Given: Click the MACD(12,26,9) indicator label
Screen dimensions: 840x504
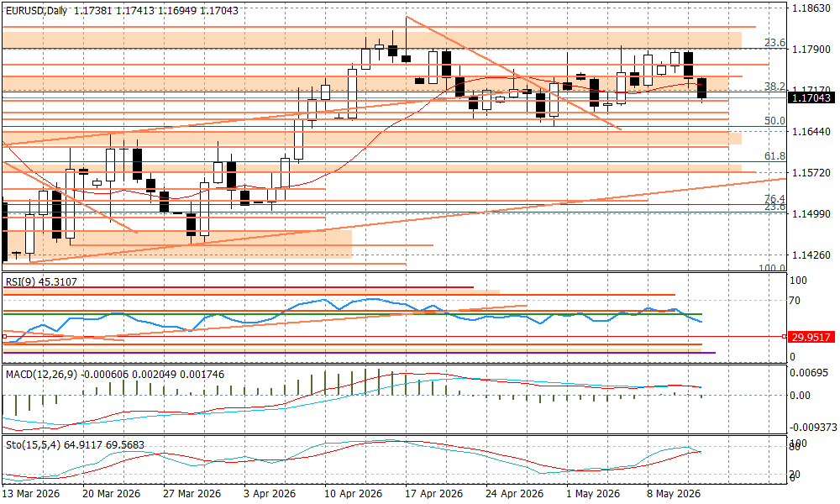Looking at the screenshot, I should click(42, 375).
